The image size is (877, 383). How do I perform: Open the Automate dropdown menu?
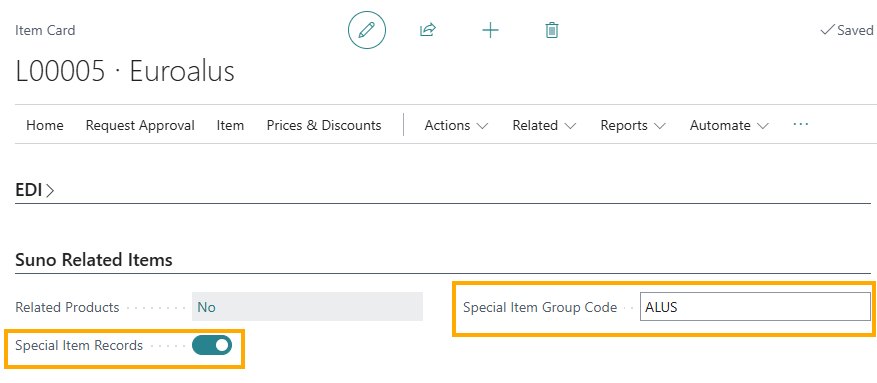[729, 126]
